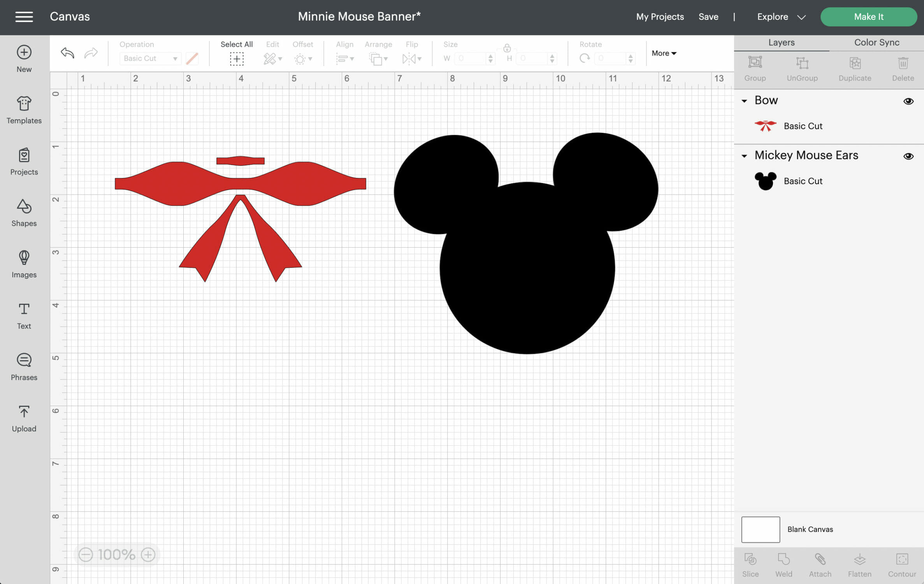Viewport: 924px width, 584px height.
Task: Open the Phrases panel
Action: [24, 367]
